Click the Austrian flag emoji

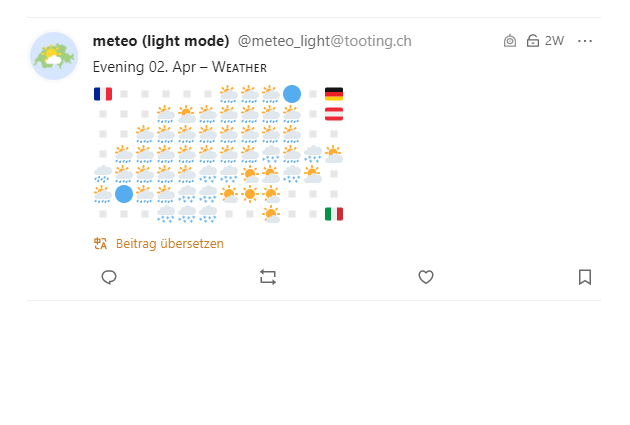(334, 114)
